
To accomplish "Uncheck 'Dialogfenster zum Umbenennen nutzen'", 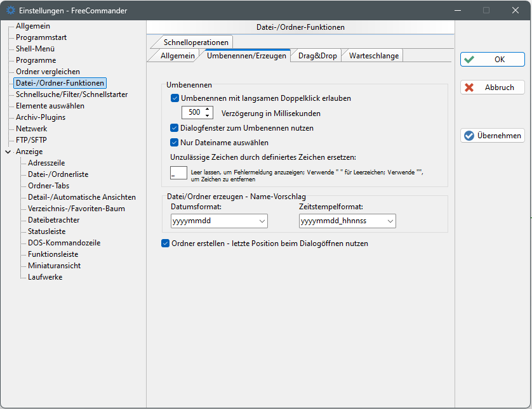I will [x=175, y=128].
